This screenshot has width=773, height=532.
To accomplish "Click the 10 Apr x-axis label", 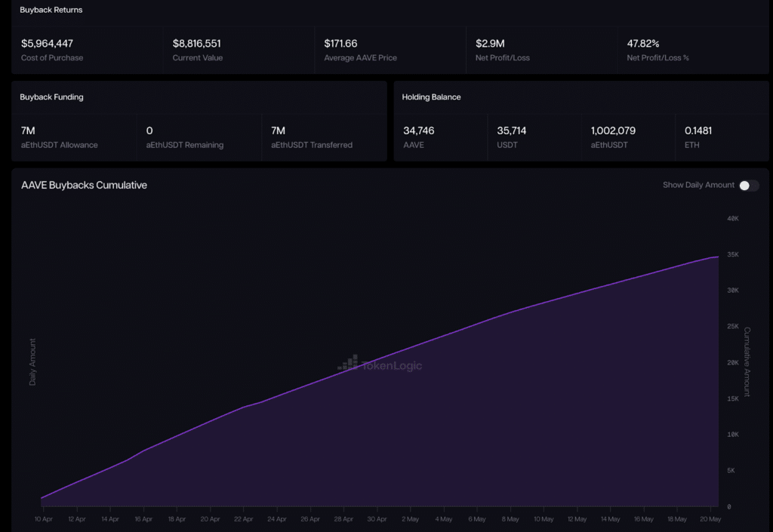I will pos(43,519).
